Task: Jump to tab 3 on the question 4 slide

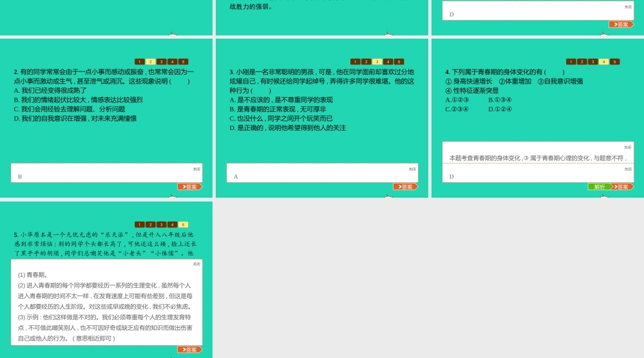Action: coord(592,62)
